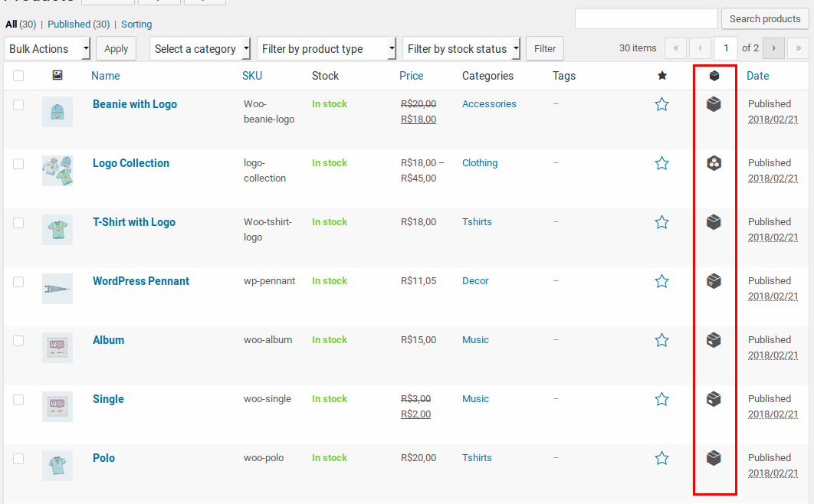This screenshot has width=814, height=504.
Task: Click product type icon for WordPress Pennant
Action: (x=714, y=281)
